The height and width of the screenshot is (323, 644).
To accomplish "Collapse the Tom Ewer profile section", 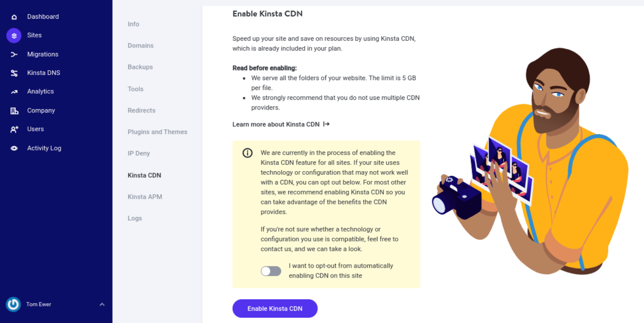I will tap(102, 304).
